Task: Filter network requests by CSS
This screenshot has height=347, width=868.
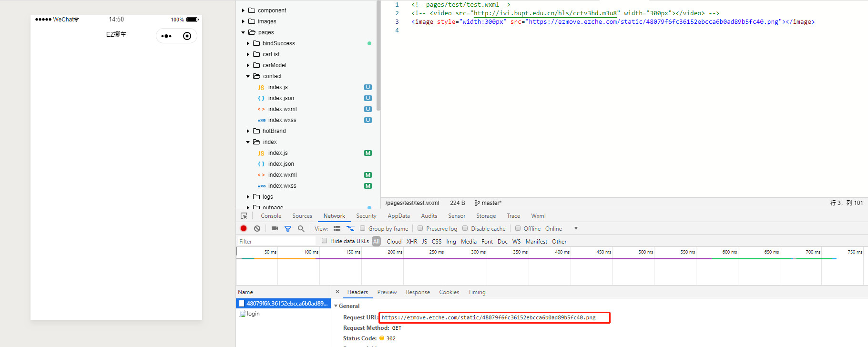Action: pyautogui.click(x=437, y=242)
